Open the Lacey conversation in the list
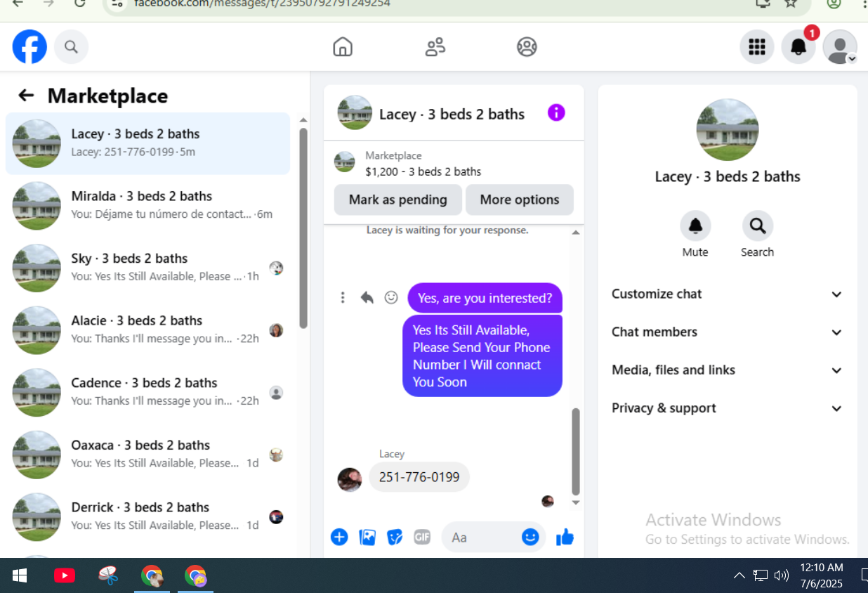The image size is (868, 593). coord(147,143)
